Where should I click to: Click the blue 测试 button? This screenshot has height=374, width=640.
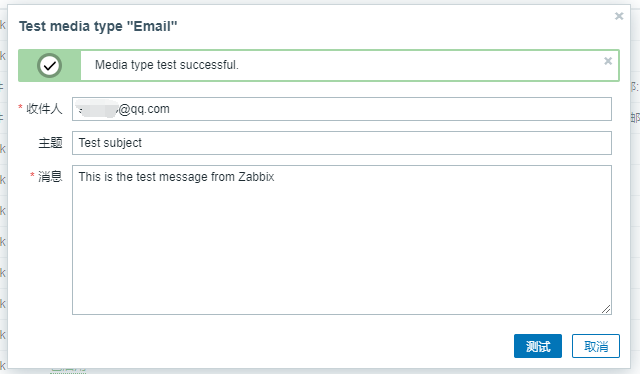538,346
